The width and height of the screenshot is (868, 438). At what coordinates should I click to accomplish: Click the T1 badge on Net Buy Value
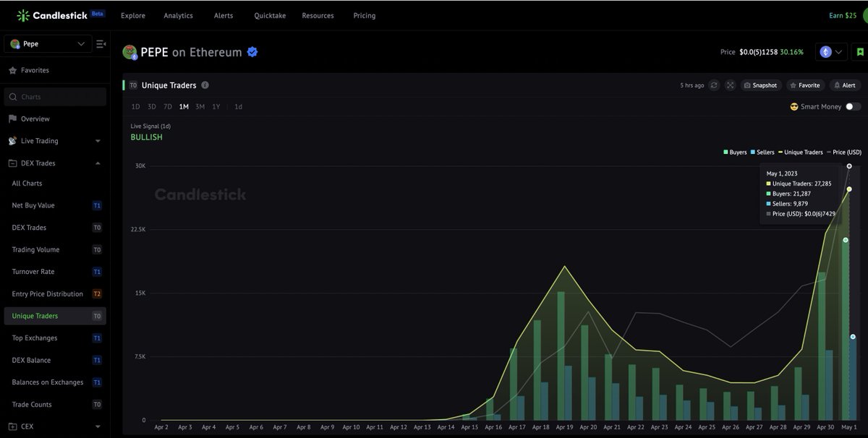(x=97, y=205)
